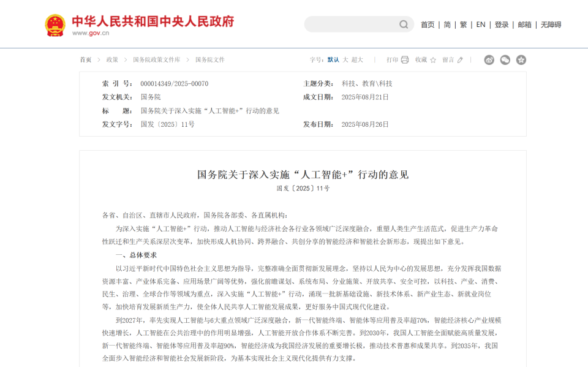Open 邮箱 mailbox link
This screenshot has height=367, width=588.
click(x=525, y=25)
